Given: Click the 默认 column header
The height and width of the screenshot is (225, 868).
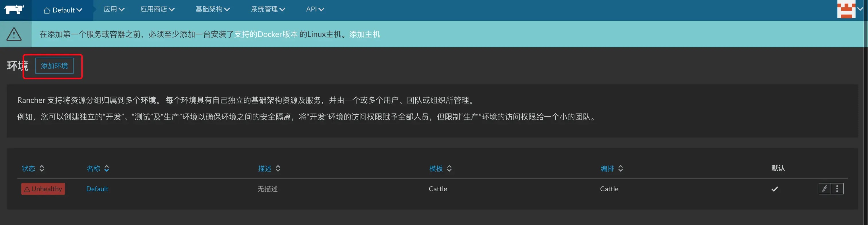Looking at the screenshot, I should pos(778,168).
